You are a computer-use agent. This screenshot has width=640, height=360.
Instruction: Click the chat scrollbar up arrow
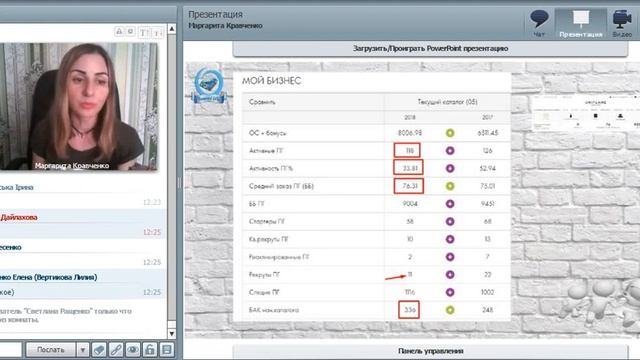point(172,29)
